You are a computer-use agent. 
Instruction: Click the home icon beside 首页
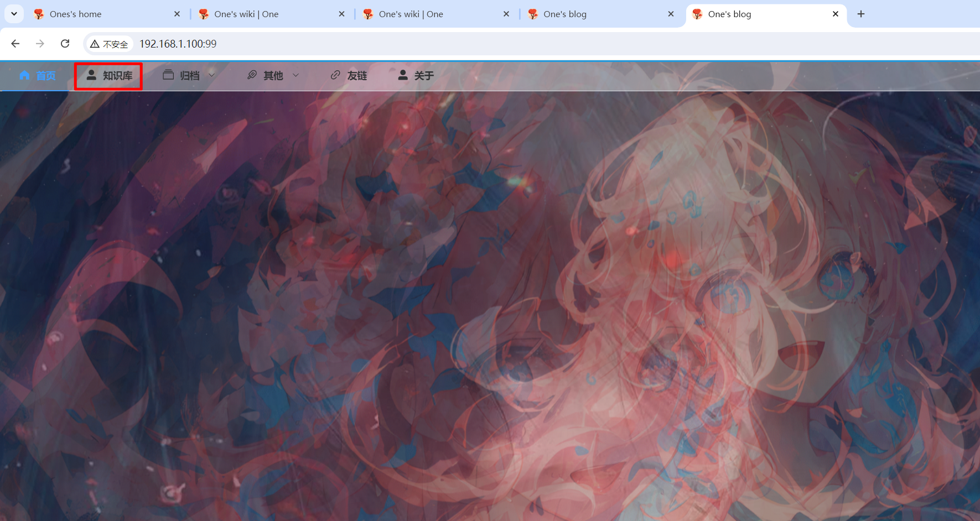(24, 75)
